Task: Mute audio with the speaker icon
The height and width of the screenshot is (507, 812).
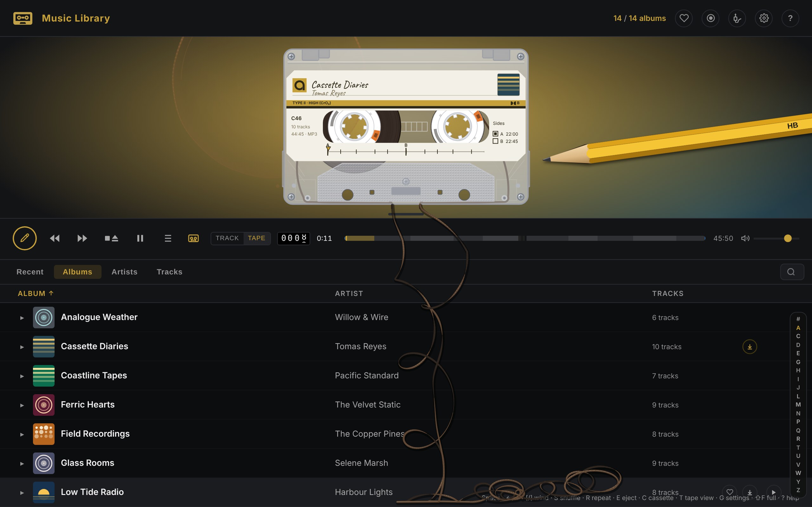Action: (x=745, y=238)
